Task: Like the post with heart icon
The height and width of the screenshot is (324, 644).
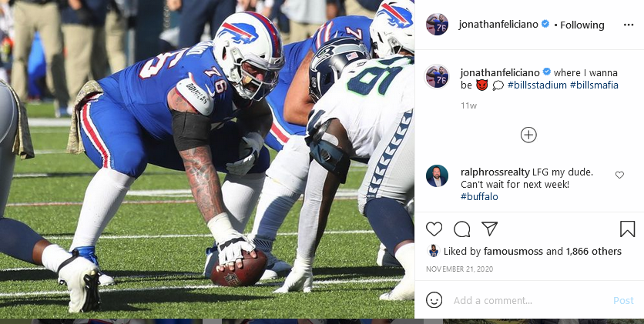Action: (434, 229)
